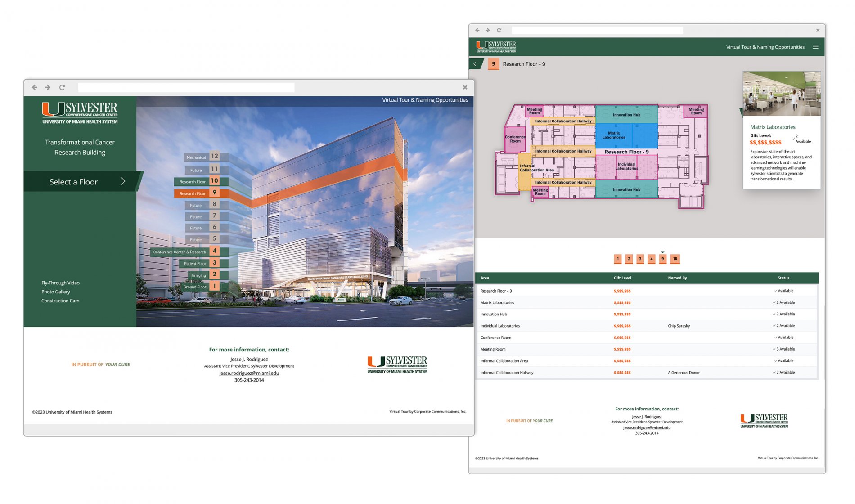Select Future floor 5 on building
855x504 pixels.
[x=202, y=239]
